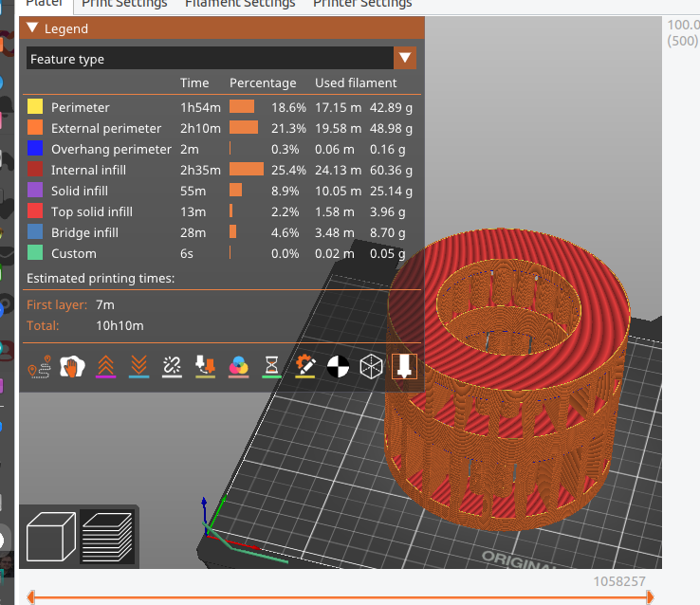The height and width of the screenshot is (605, 700).
Task: Click the Percentage column header
Action: [263, 82]
